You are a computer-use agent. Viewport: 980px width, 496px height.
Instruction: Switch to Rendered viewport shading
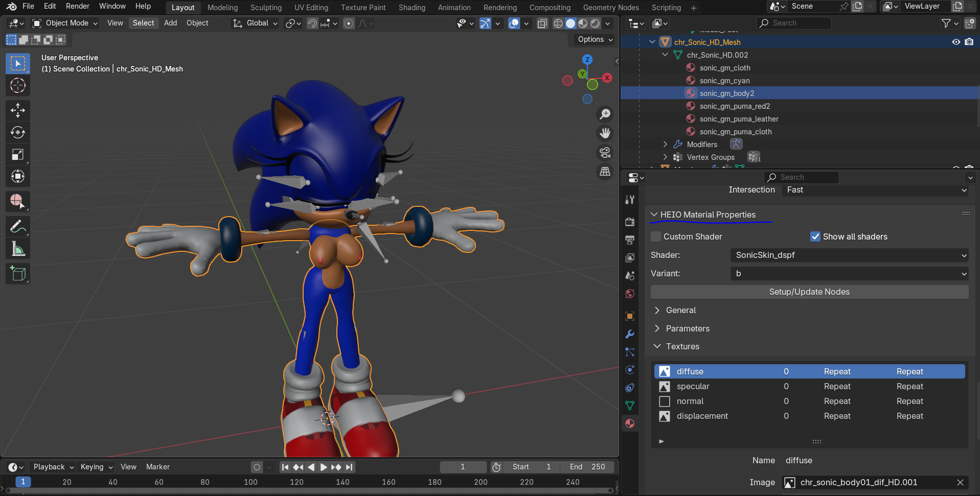(595, 23)
